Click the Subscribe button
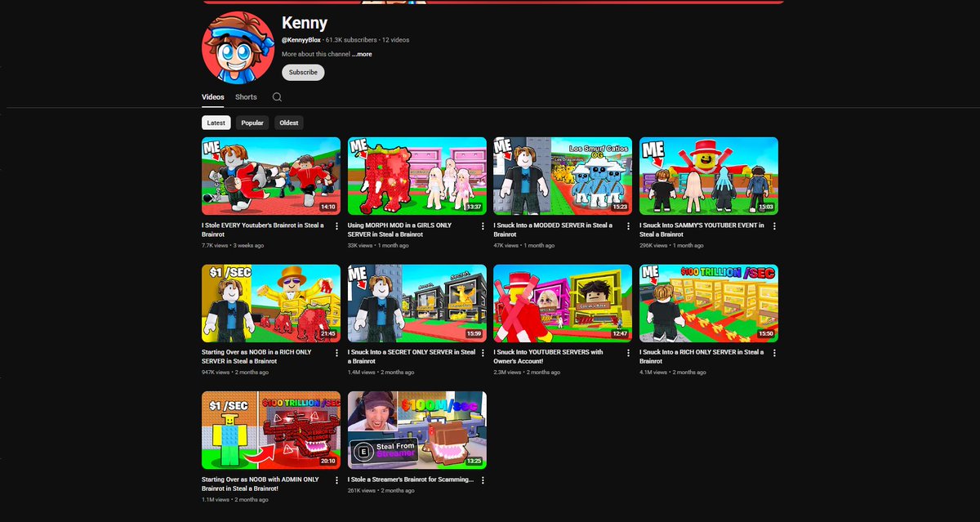The height and width of the screenshot is (522, 980). coord(302,72)
